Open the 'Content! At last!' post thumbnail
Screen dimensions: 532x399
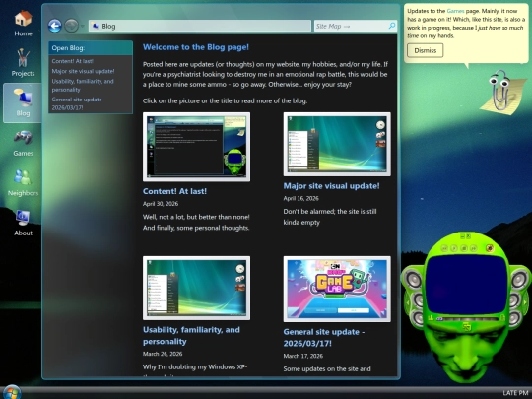pos(196,147)
